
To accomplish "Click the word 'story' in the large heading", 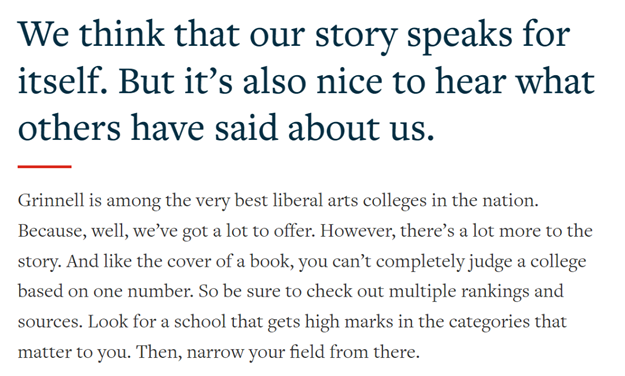I will pos(356,37).
